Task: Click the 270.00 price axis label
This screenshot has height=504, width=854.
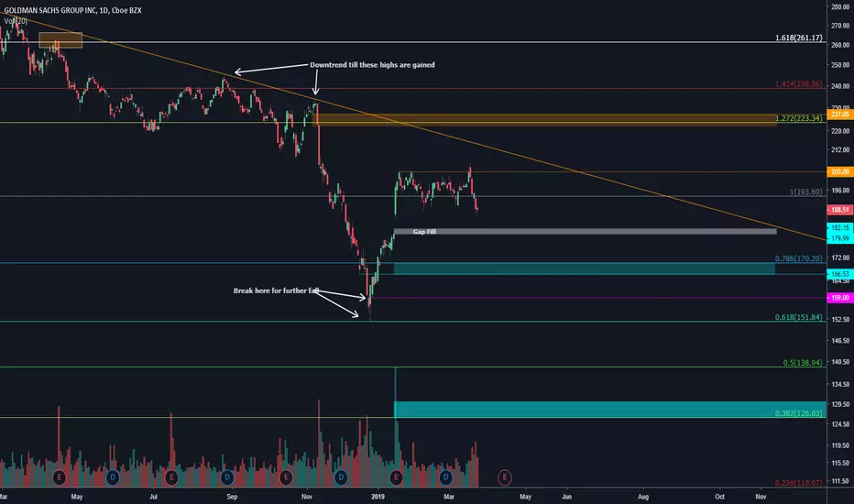Action: click(840, 26)
